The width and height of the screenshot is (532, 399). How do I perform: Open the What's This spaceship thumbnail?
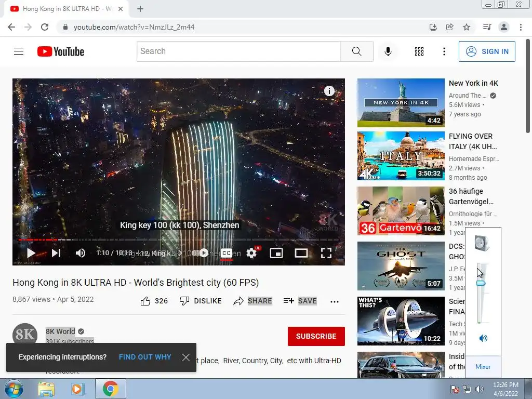(401, 321)
